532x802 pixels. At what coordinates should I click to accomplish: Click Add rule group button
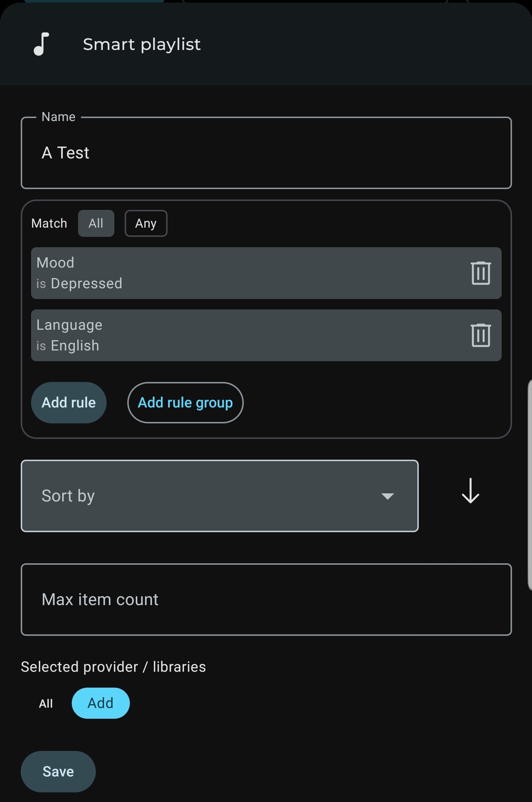(x=185, y=403)
